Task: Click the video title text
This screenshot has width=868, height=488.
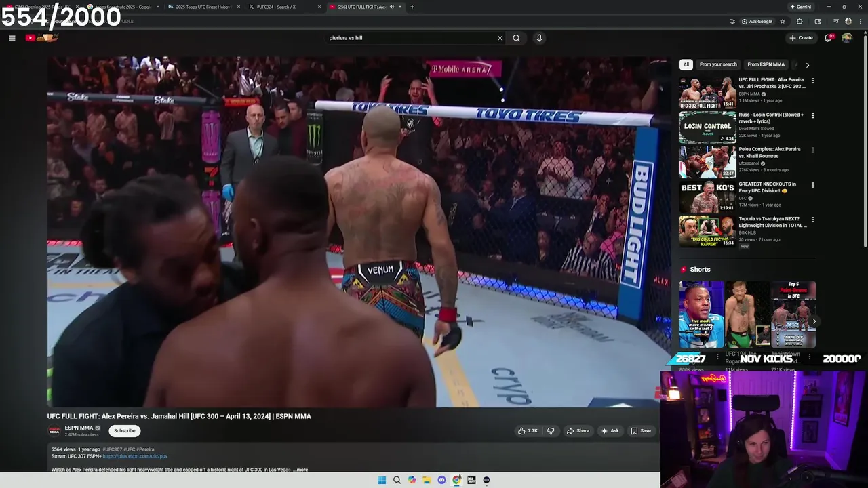Action: 179,416
